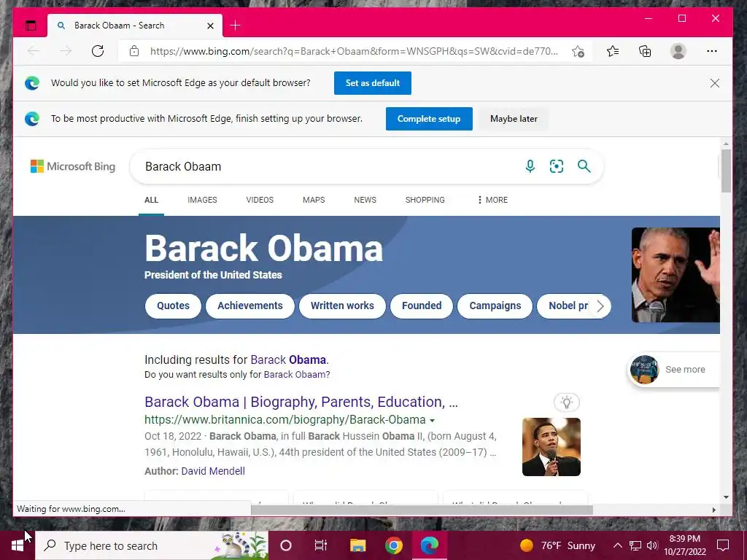Click Microsoft Edge taskbar icon
The height and width of the screenshot is (560, 747).
coord(429,545)
